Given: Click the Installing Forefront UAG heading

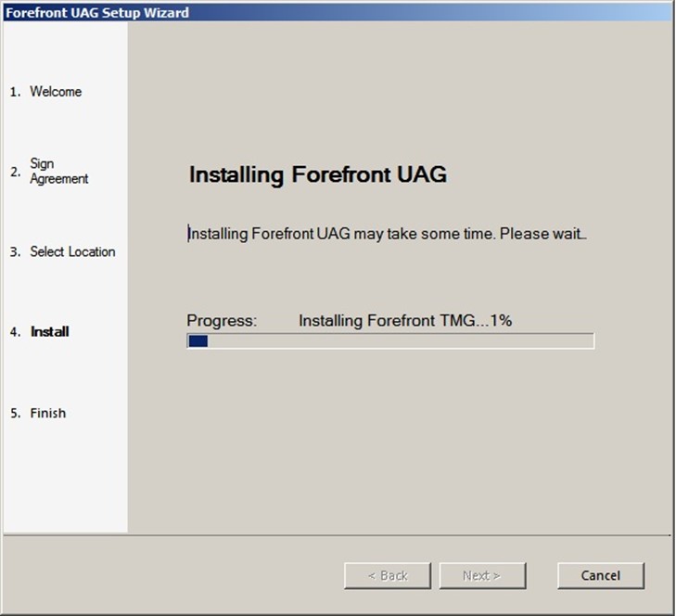Looking at the screenshot, I should pos(318,174).
